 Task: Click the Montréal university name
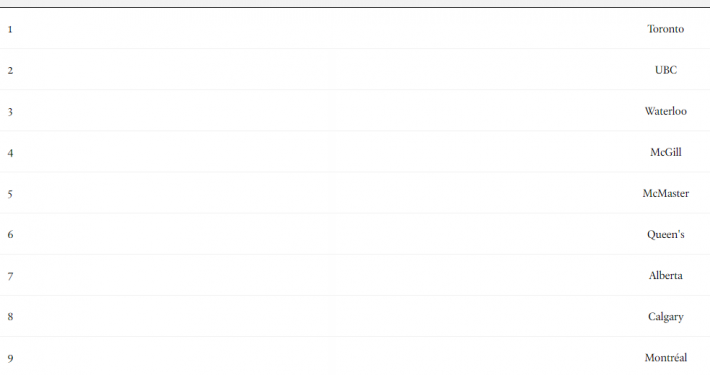tap(666, 358)
